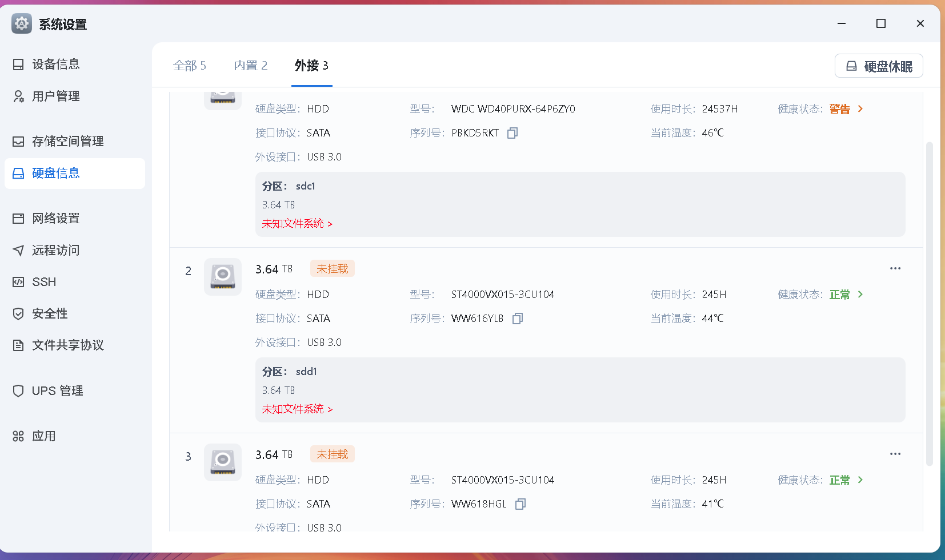Minimize the 系统设置 window
The height and width of the screenshot is (560, 945).
coord(842,23)
